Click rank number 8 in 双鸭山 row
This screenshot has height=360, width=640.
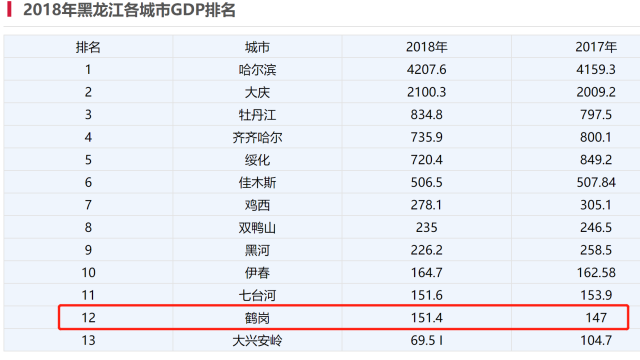[x=88, y=227]
